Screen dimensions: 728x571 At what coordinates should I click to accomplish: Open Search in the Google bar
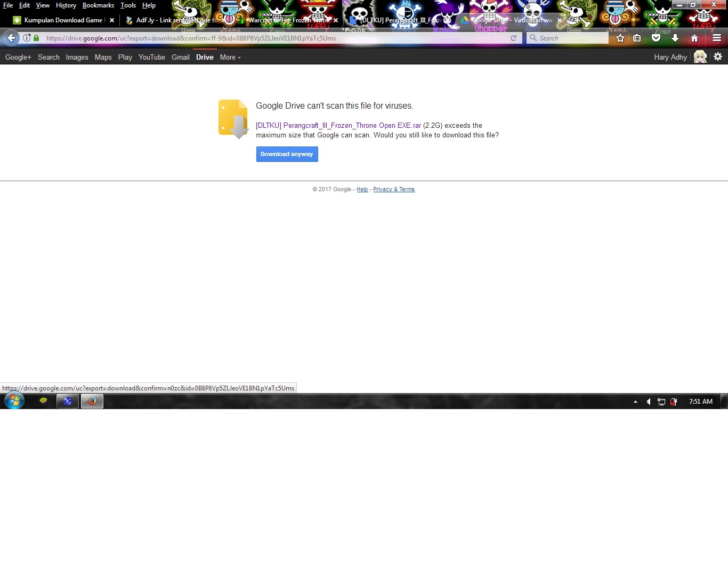coord(48,57)
